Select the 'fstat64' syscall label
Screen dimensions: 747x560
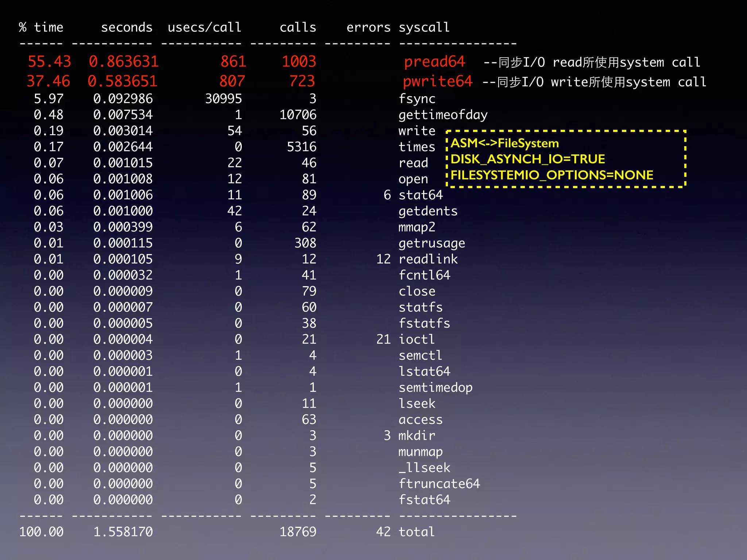point(424,500)
